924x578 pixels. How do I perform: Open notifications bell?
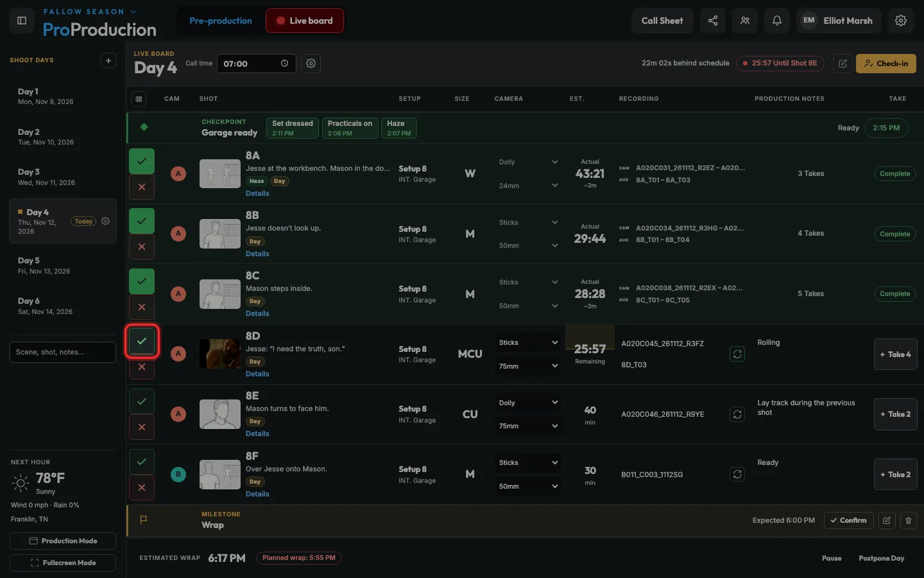pos(777,21)
